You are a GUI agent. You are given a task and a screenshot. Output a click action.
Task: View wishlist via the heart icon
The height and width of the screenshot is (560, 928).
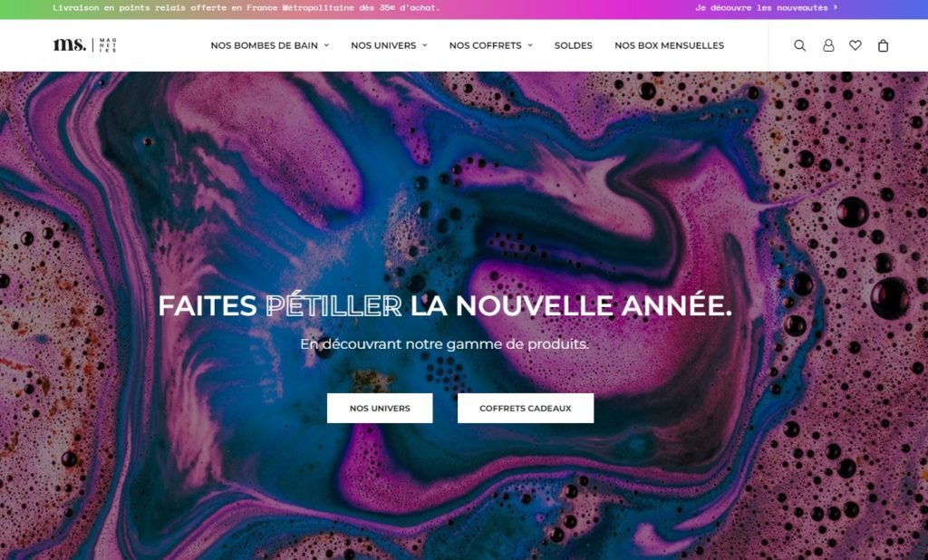coord(855,45)
